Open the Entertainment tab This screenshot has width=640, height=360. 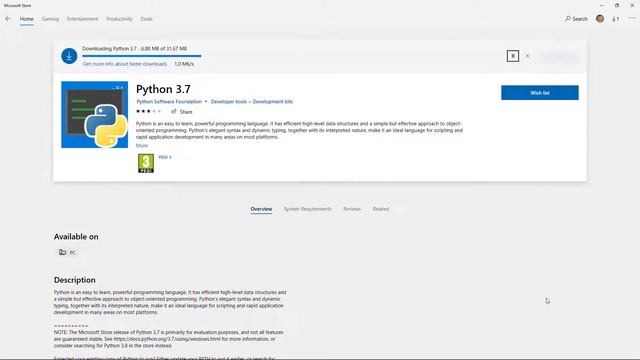tap(82, 19)
